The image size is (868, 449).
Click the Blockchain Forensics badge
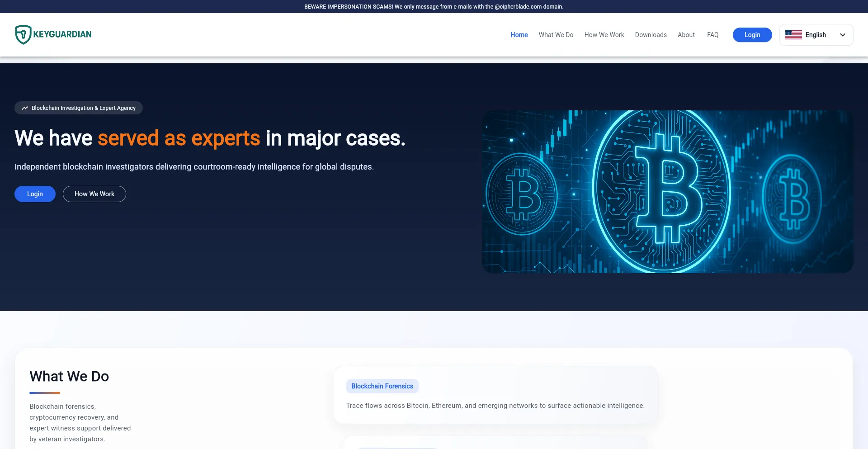click(382, 386)
